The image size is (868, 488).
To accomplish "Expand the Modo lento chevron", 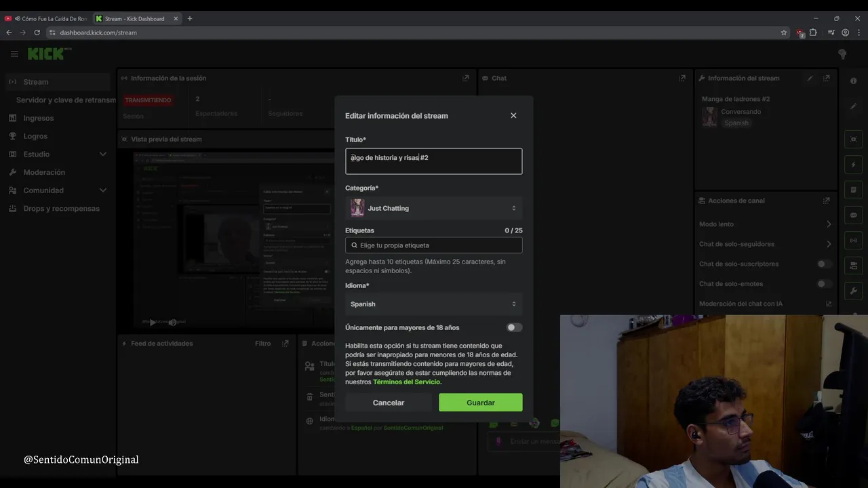I will [829, 224].
